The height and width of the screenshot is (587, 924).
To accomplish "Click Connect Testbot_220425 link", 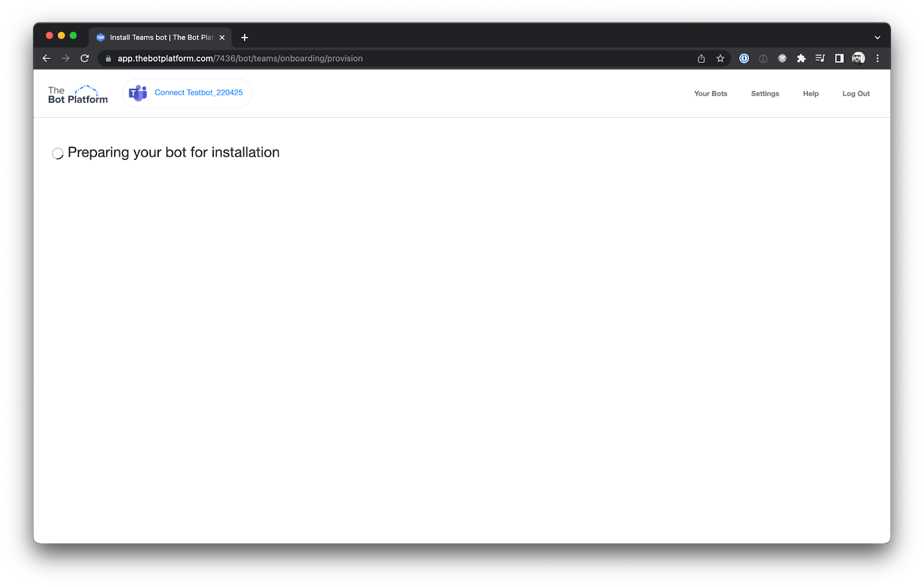I will click(199, 92).
